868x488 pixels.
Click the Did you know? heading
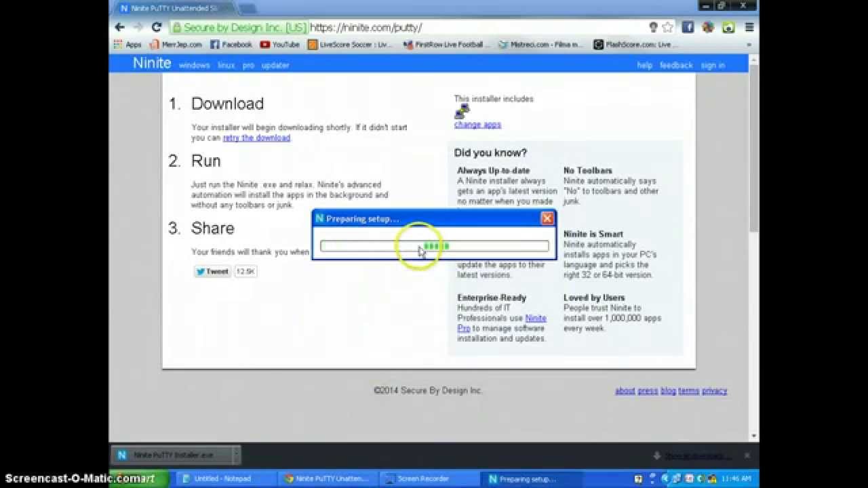coord(490,153)
